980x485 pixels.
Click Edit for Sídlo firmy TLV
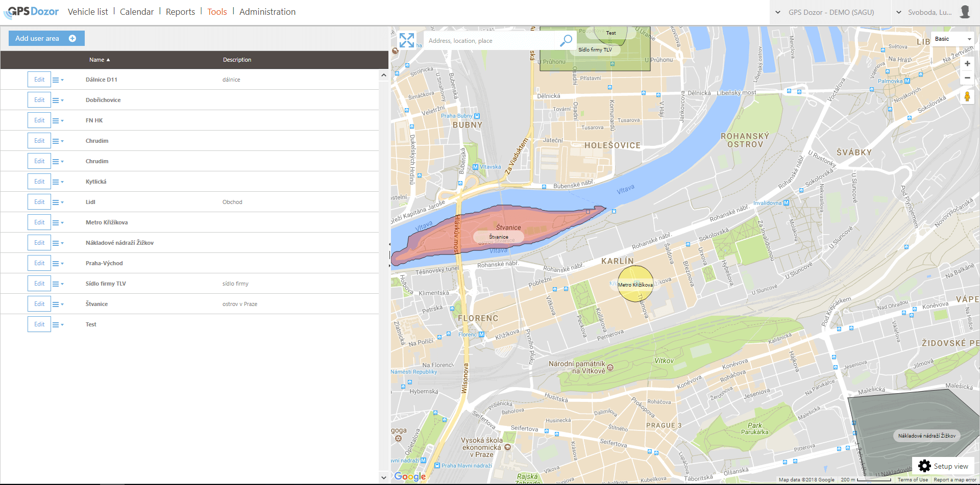39,284
